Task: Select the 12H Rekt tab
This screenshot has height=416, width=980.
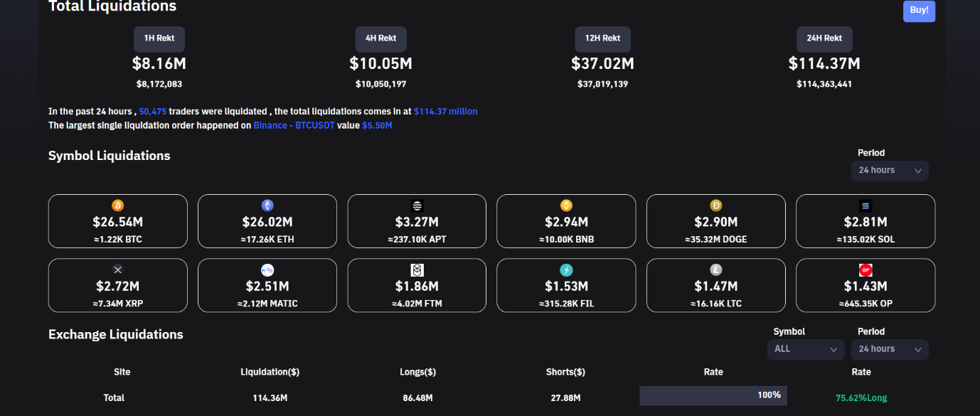Action: (603, 38)
